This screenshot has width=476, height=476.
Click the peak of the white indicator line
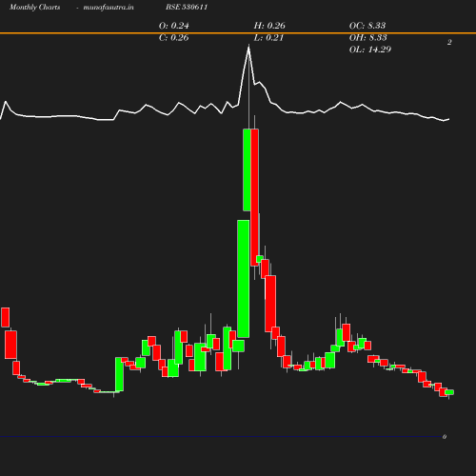tap(248, 48)
